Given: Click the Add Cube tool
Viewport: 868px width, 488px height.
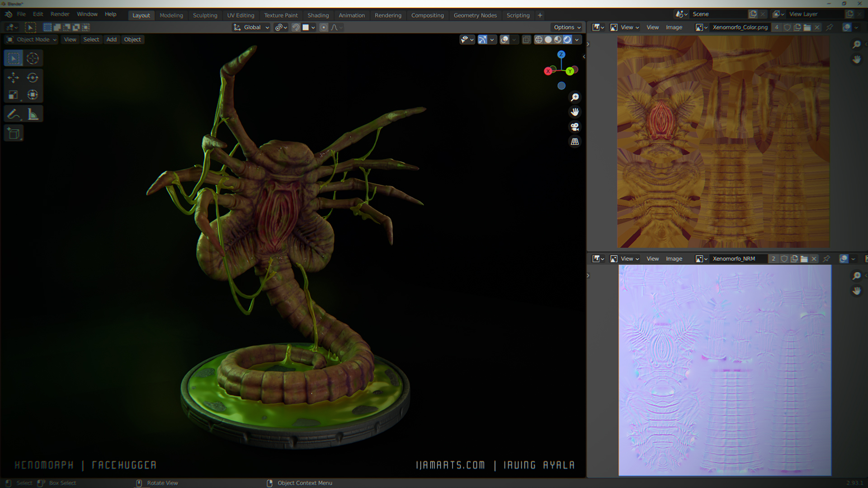Looking at the screenshot, I should point(13,134).
